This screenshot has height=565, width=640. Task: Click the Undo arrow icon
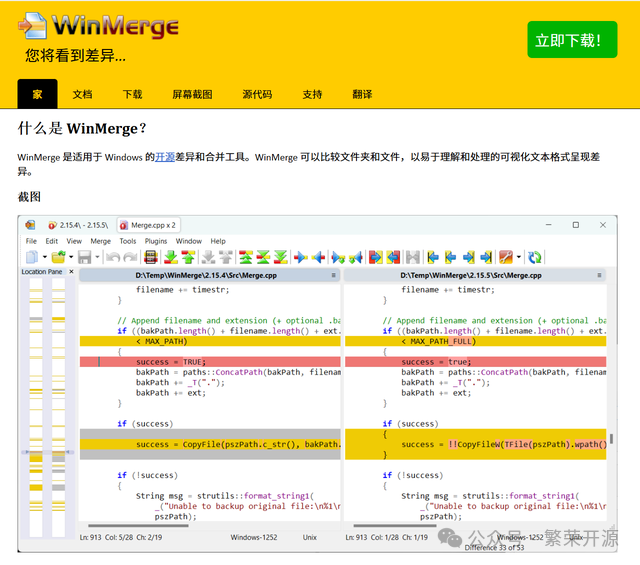113,257
